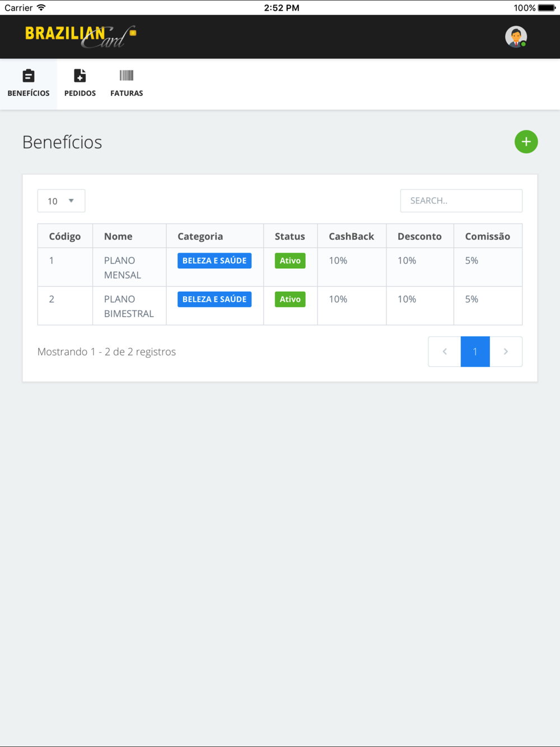Viewport: 560px width, 747px height.
Task: Click Beleza e Saúde tag on Plano Mensal
Action: [214, 261]
